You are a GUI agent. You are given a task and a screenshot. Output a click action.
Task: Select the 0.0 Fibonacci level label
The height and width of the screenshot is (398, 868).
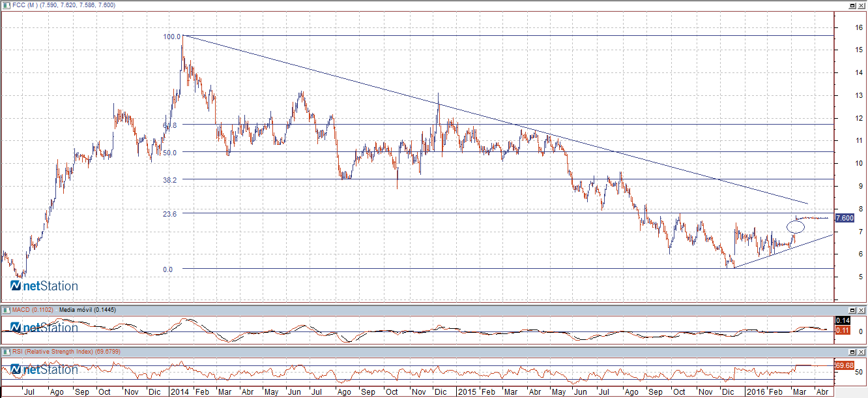[167, 269]
